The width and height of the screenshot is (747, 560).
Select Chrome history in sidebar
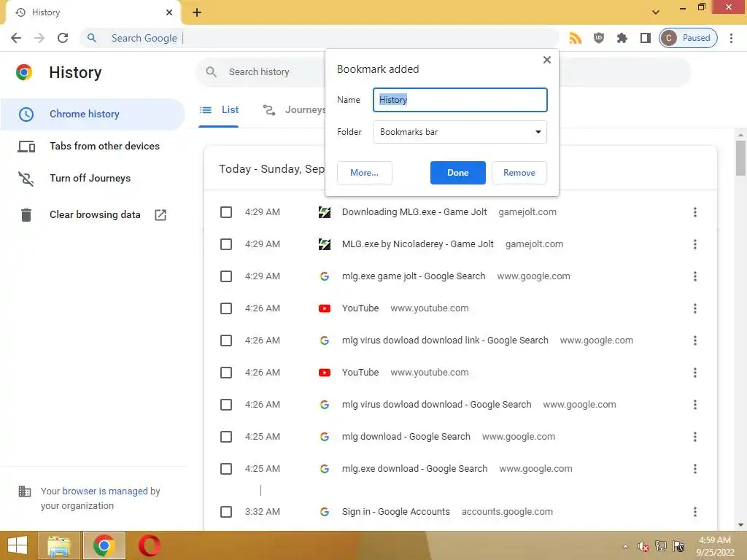tap(93, 114)
